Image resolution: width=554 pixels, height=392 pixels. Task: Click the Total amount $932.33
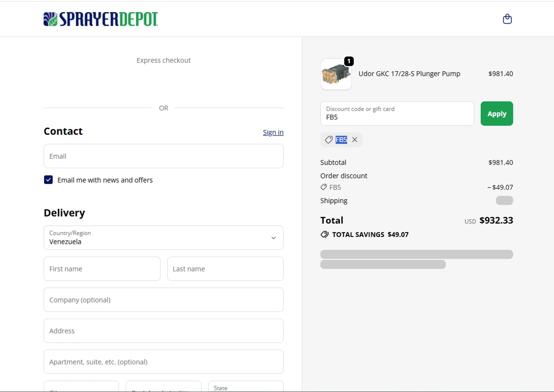pyautogui.click(x=496, y=221)
